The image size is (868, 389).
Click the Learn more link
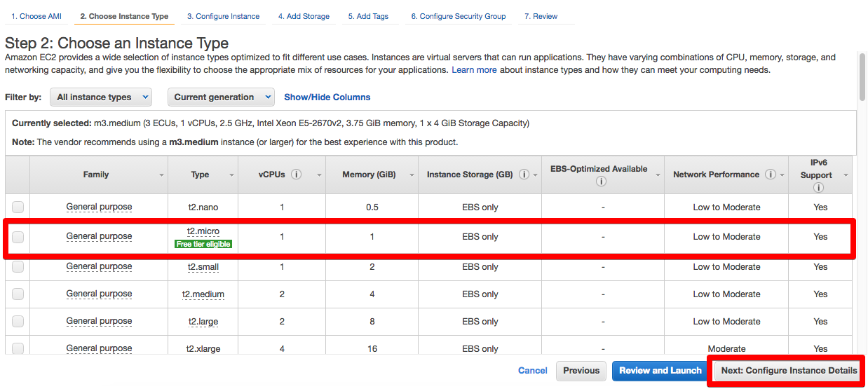(474, 70)
